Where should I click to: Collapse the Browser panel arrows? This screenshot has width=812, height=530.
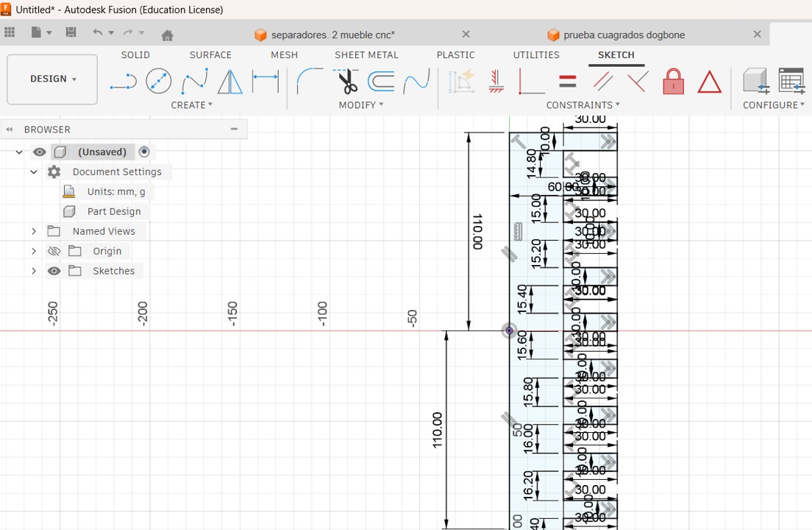click(10, 130)
